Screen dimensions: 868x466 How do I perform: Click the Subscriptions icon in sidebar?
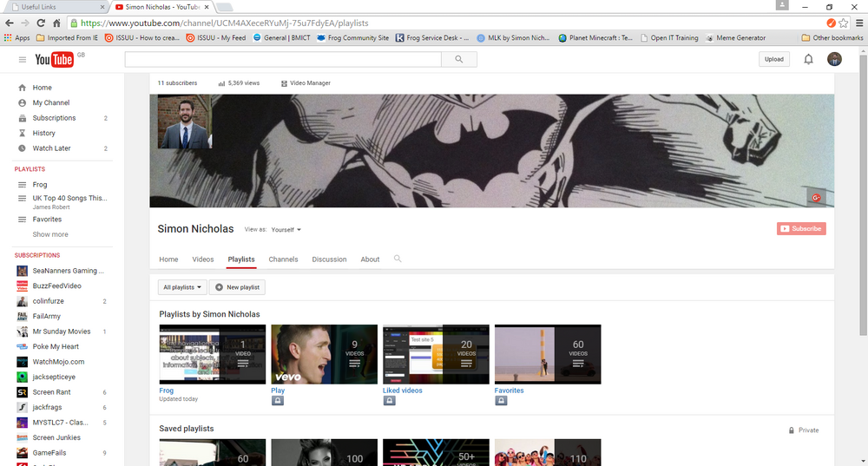coord(23,118)
